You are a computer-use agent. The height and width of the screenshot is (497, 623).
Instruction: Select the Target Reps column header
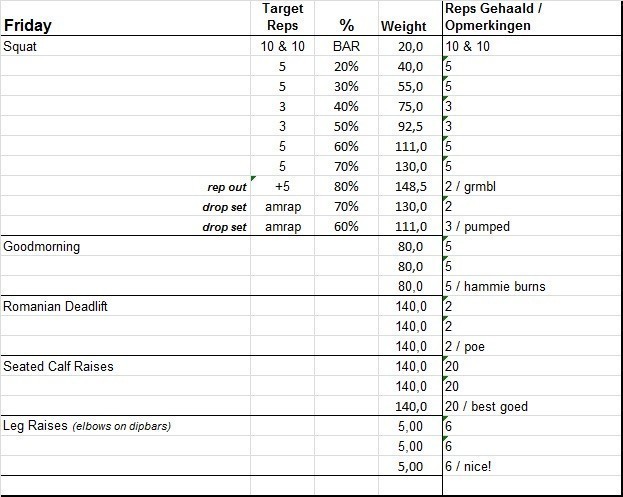coord(282,17)
